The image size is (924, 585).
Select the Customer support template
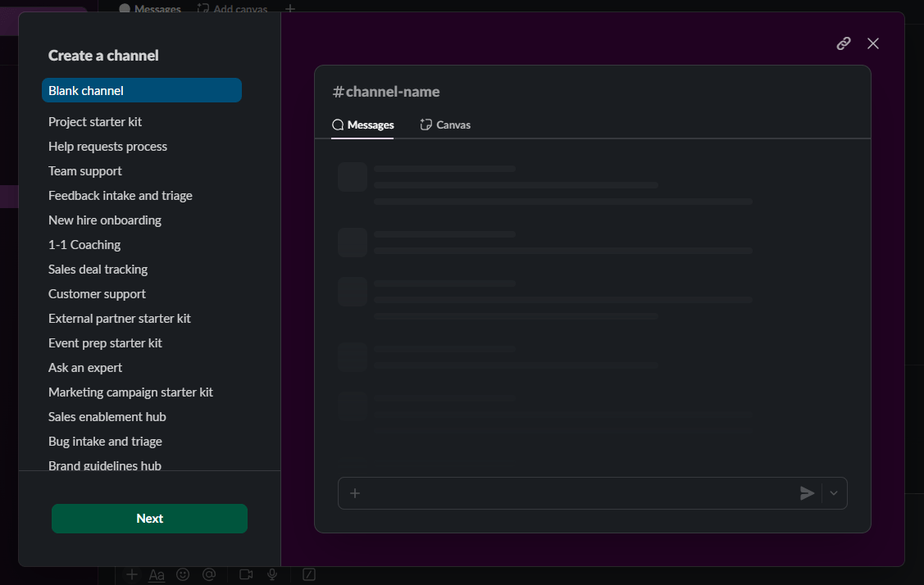[x=97, y=293]
